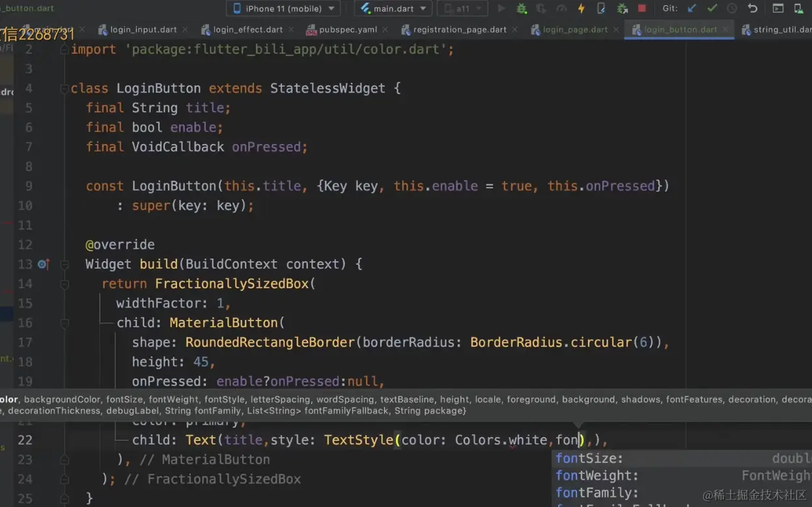
Task: Click the Device File Explorer toolbar icon
Action: tap(799, 8)
